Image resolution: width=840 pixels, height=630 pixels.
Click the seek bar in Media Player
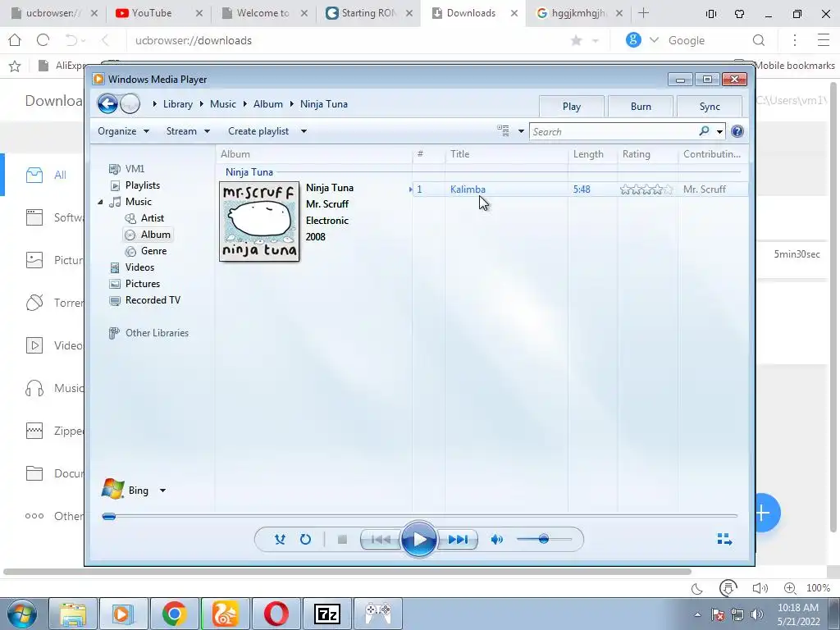(x=420, y=516)
